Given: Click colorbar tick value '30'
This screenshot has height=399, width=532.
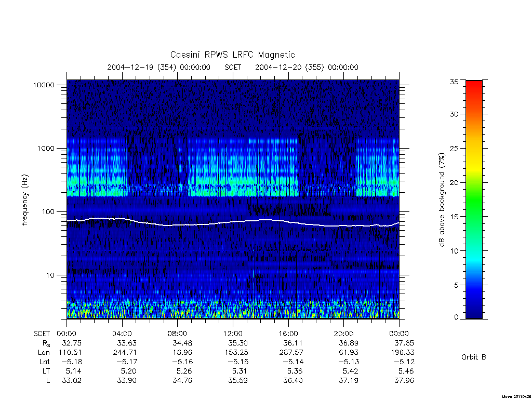Looking at the screenshot, I should click(x=454, y=114).
